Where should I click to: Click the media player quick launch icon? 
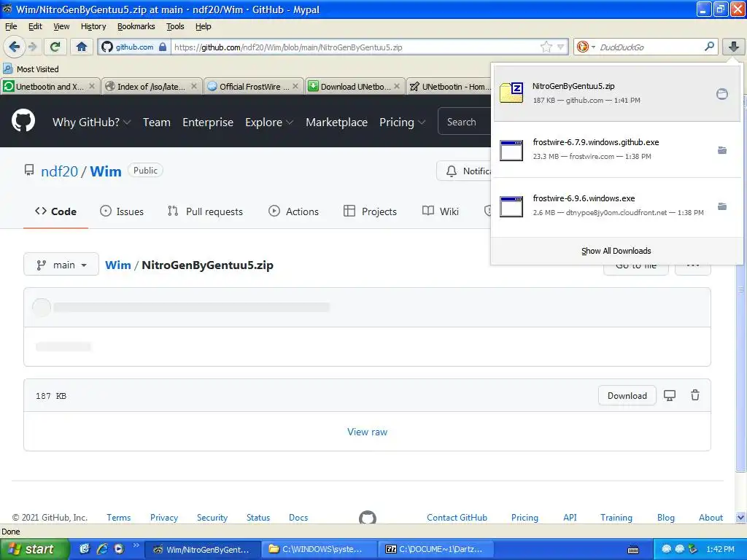[x=119, y=549]
